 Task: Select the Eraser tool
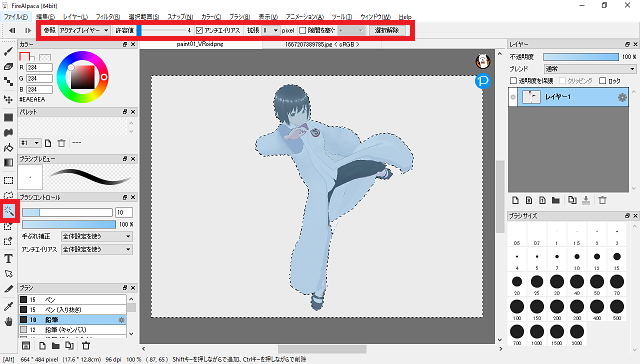pyautogui.click(x=8, y=67)
